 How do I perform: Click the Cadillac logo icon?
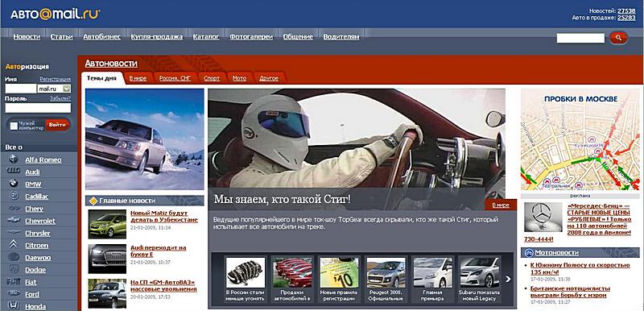pos(14,196)
